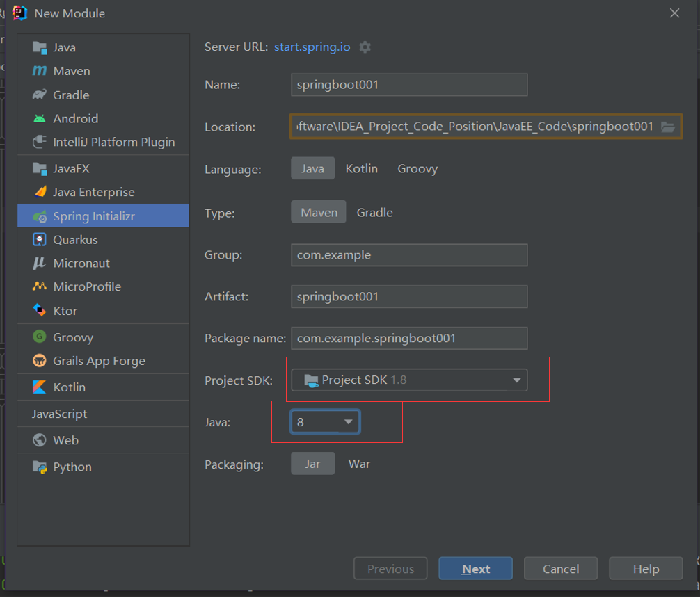This screenshot has width=700, height=598.
Task: Click the Web globe icon
Action: 40,440
